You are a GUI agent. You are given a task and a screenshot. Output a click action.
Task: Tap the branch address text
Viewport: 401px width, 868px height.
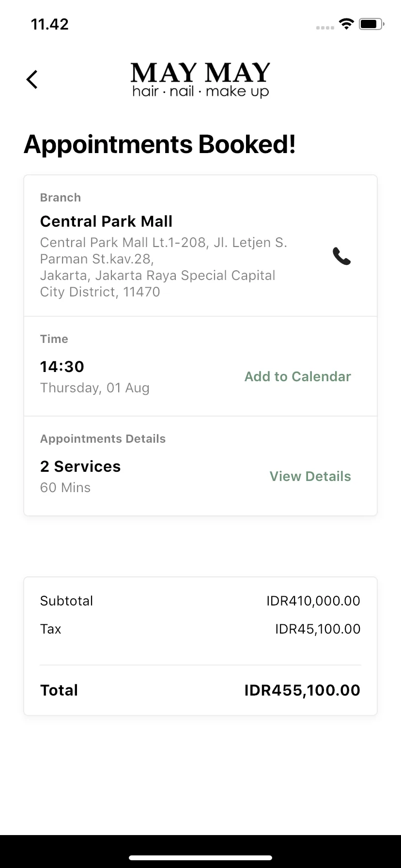[x=164, y=267]
